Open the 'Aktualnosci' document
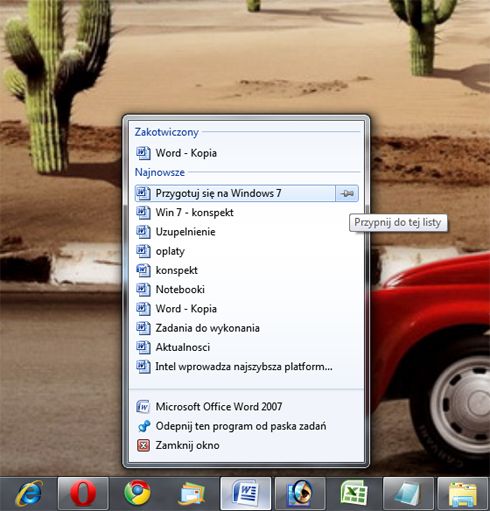 pyautogui.click(x=247, y=347)
